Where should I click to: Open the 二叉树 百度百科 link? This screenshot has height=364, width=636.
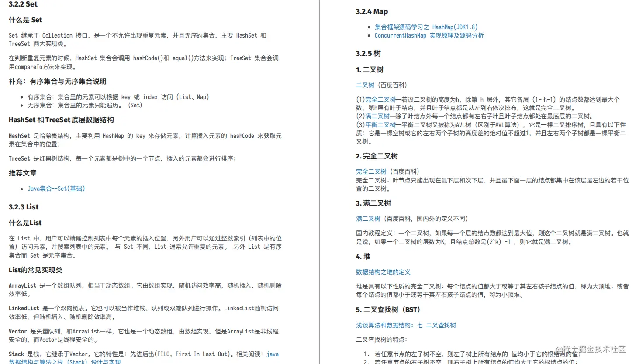tap(365, 85)
